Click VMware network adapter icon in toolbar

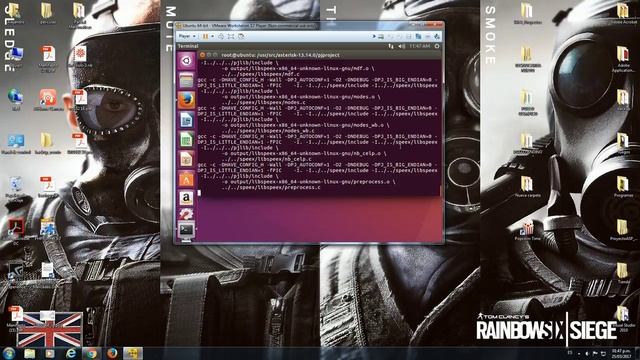(x=418, y=36)
